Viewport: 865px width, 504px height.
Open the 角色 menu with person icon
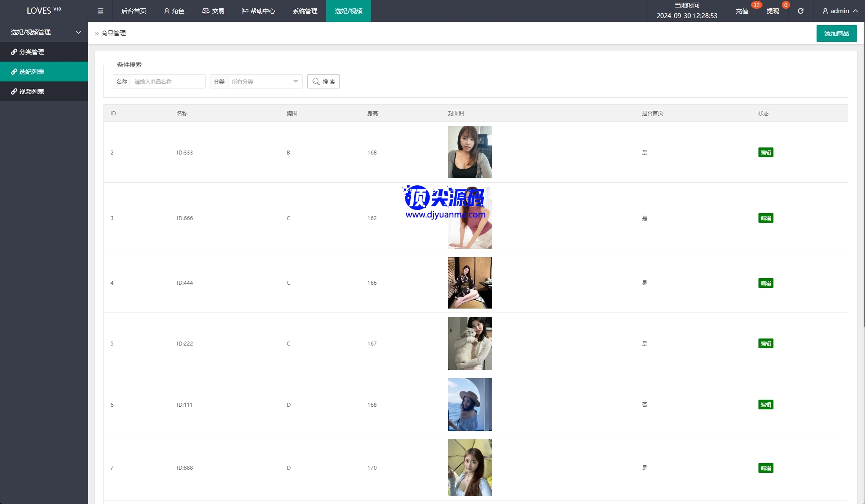[x=174, y=11]
